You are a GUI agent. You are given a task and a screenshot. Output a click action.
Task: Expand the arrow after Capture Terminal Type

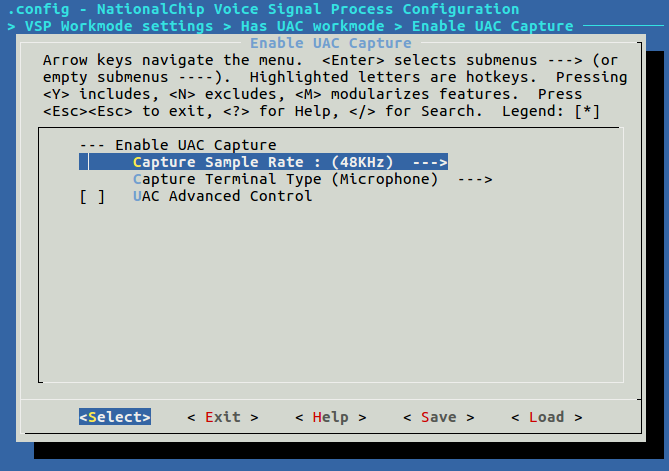coord(474,179)
